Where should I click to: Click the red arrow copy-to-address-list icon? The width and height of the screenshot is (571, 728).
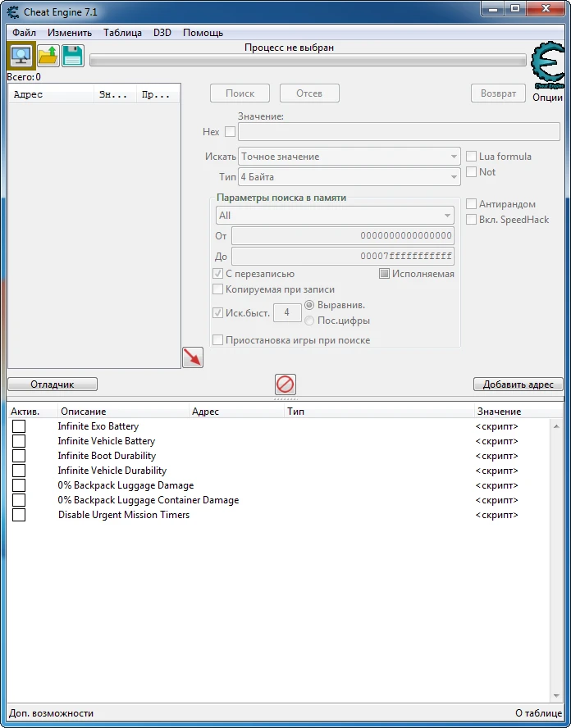pos(193,357)
